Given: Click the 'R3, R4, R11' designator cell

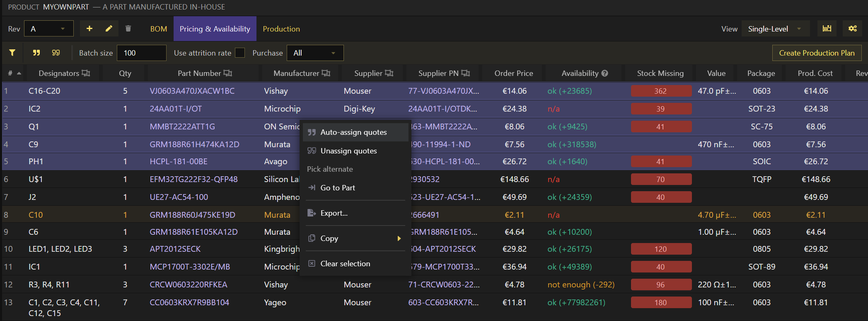Looking at the screenshot, I should [x=49, y=285].
